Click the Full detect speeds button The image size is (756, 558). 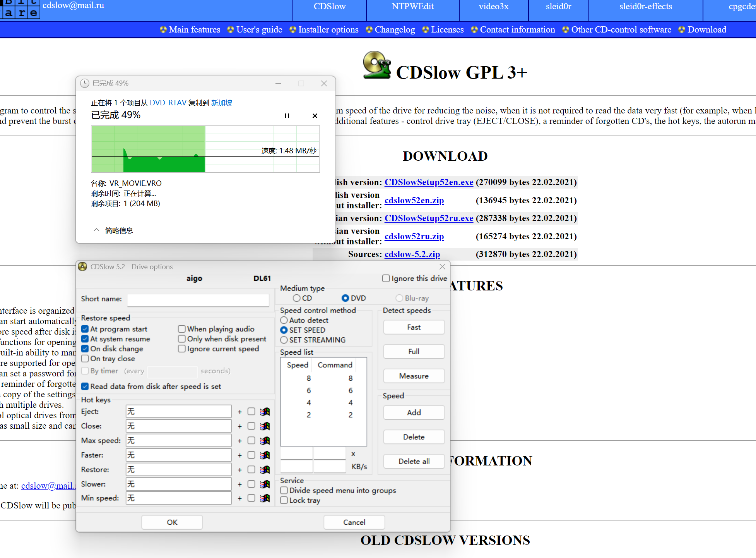(x=414, y=352)
